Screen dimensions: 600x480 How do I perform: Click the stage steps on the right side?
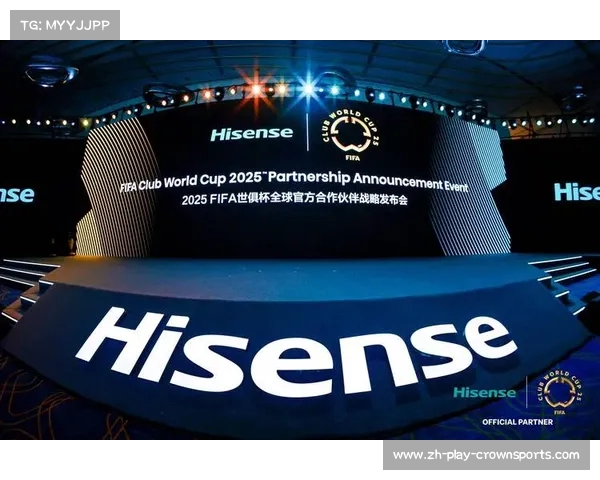click(565, 278)
